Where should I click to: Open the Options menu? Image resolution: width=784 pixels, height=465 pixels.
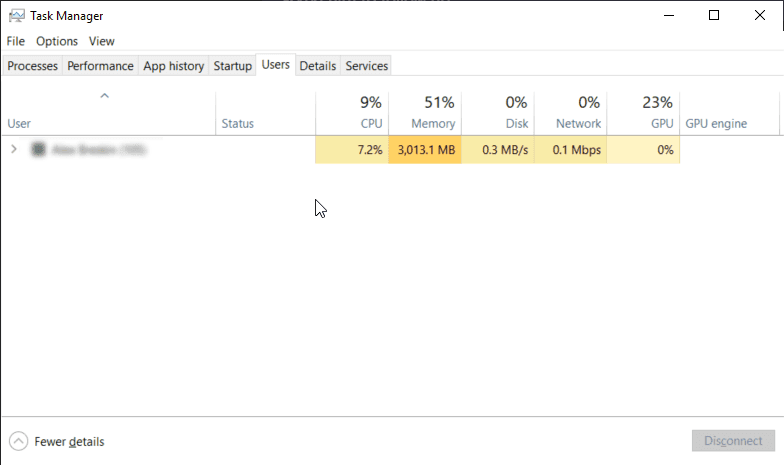pos(57,41)
